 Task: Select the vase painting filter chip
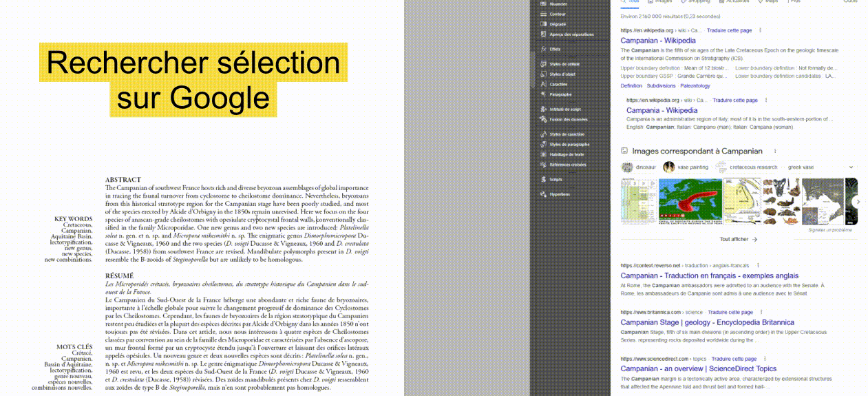click(686, 167)
